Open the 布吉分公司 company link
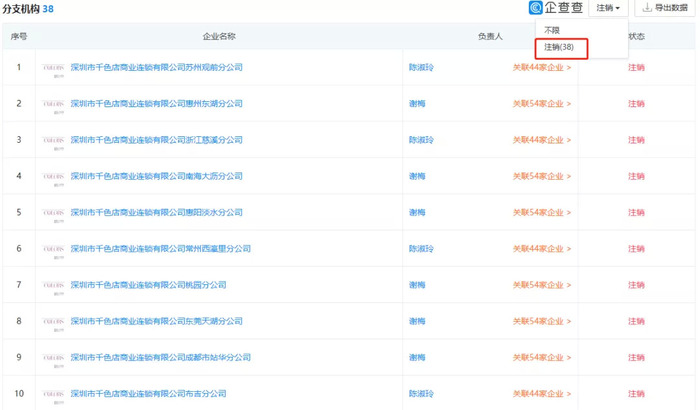Viewport: 700px width, 410px height. 148,393
